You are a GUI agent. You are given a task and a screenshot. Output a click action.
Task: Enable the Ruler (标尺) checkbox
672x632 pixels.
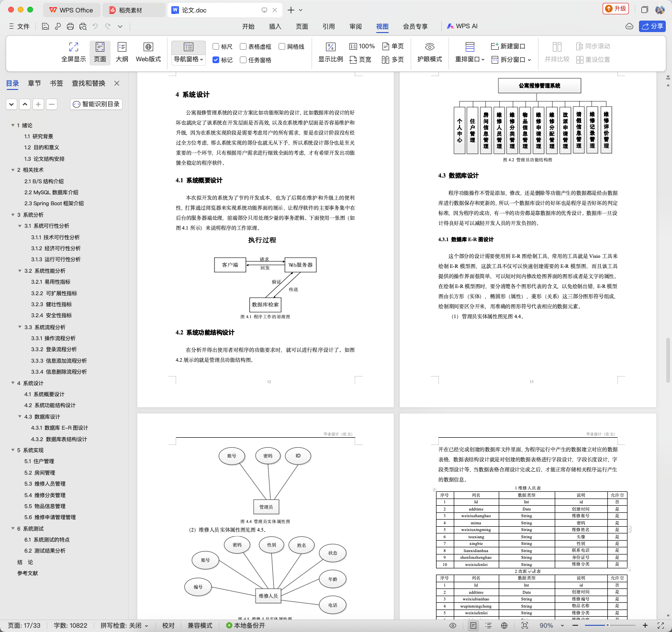pyautogui.click(x=216, y=46)
